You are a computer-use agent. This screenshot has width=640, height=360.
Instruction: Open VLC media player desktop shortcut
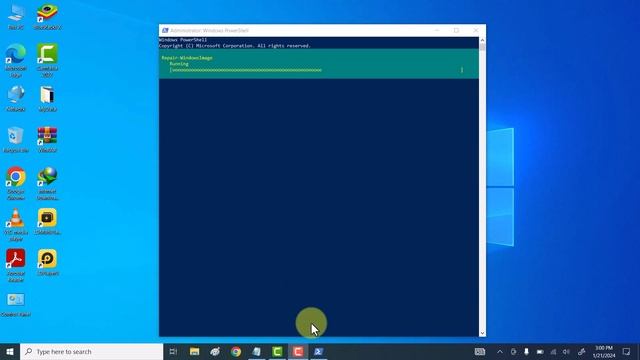point(16,225)
